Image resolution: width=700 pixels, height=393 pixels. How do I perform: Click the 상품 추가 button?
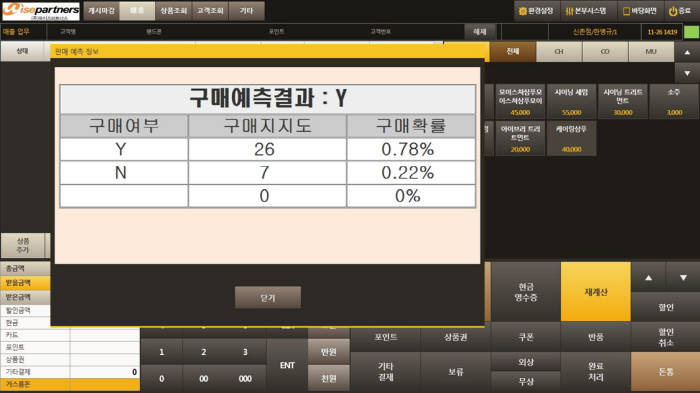[23, 246]
